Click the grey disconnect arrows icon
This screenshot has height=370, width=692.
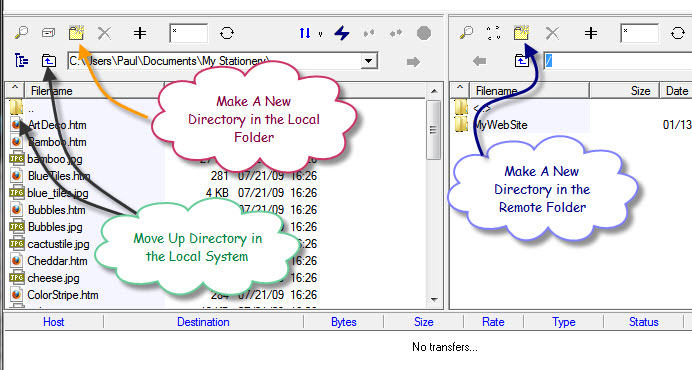click(396, 33)
